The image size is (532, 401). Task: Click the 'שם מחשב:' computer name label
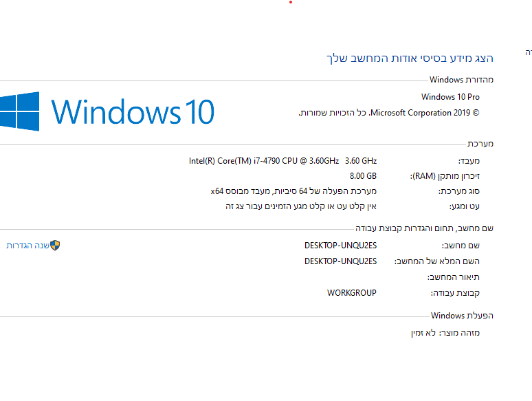461,246
